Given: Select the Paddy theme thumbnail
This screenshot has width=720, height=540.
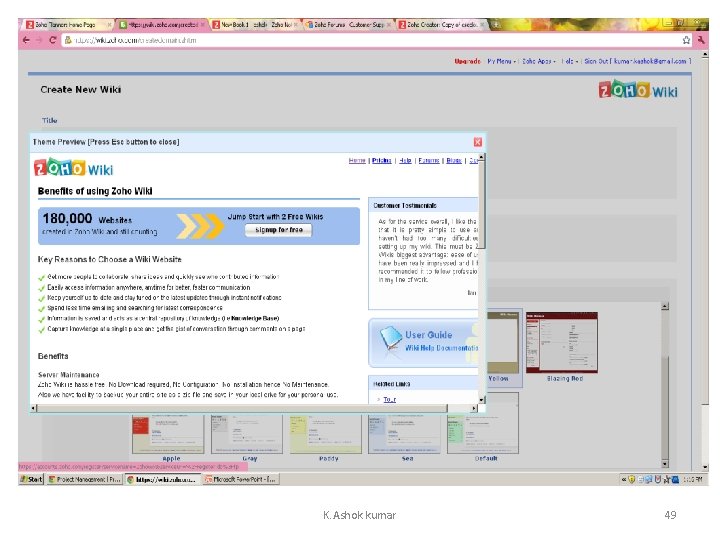Looking at the screenshot, I should (x=326, y=435).
